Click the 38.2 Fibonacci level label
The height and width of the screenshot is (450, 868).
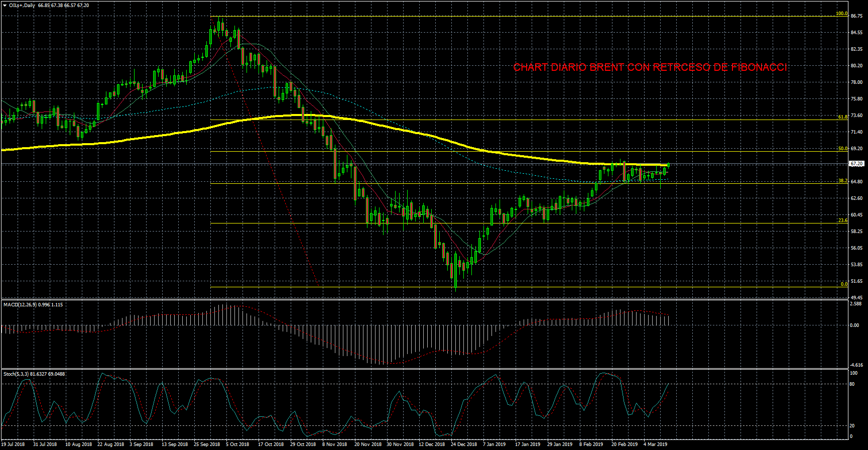tap(842, 181)
